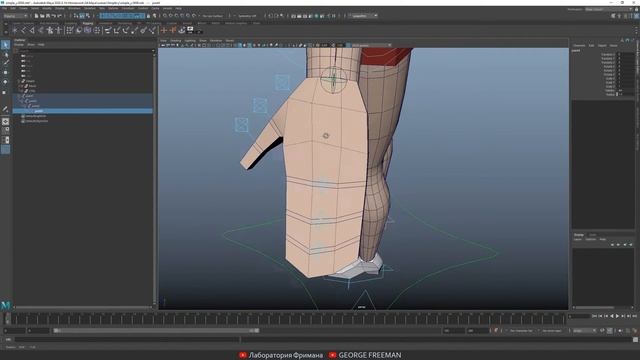Pick the Rotate tool in toolbox
This screenshot has height=360, width=640.
click(x=5, y=82)
